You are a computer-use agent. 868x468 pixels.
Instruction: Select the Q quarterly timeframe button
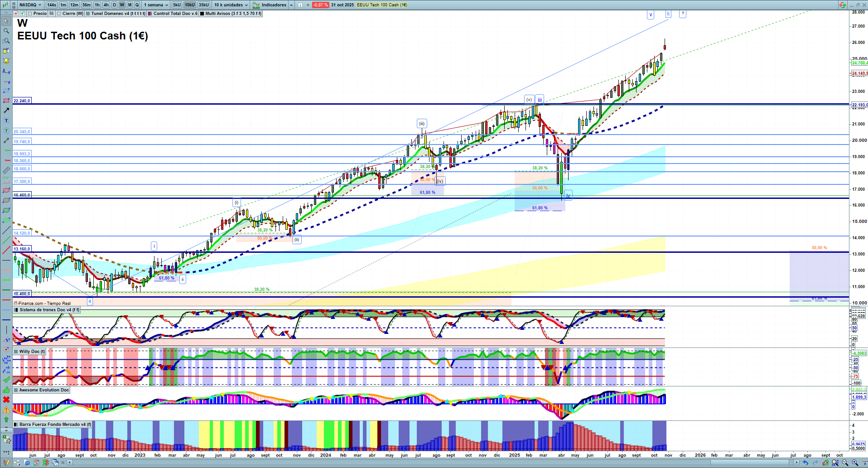tap(137, 5)
